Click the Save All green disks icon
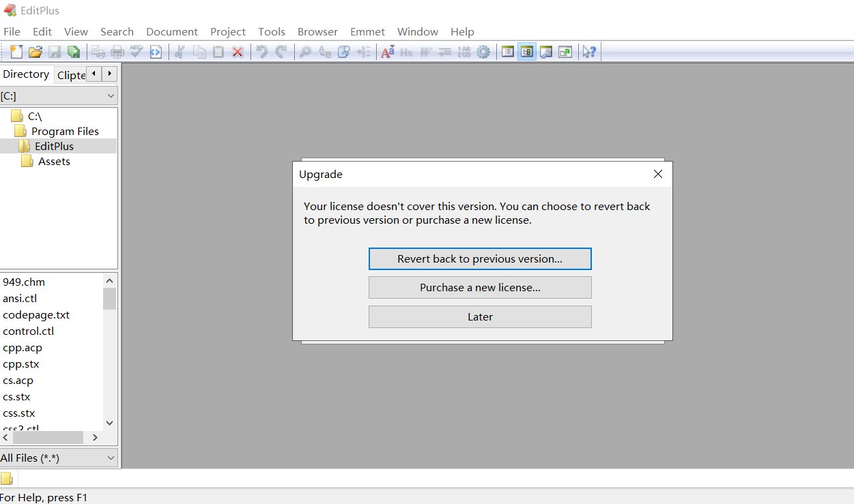Viewport: 854px width, 504px height. pos(74,52)
